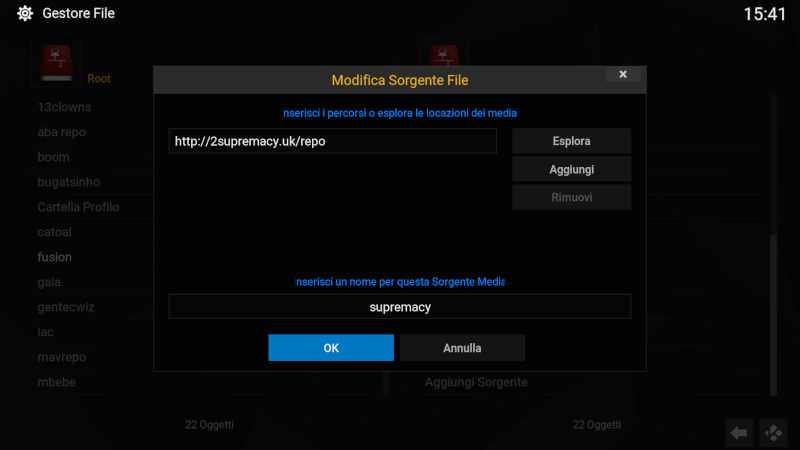Click Aggiungi Sorgente in the right panel

(476, 382)
